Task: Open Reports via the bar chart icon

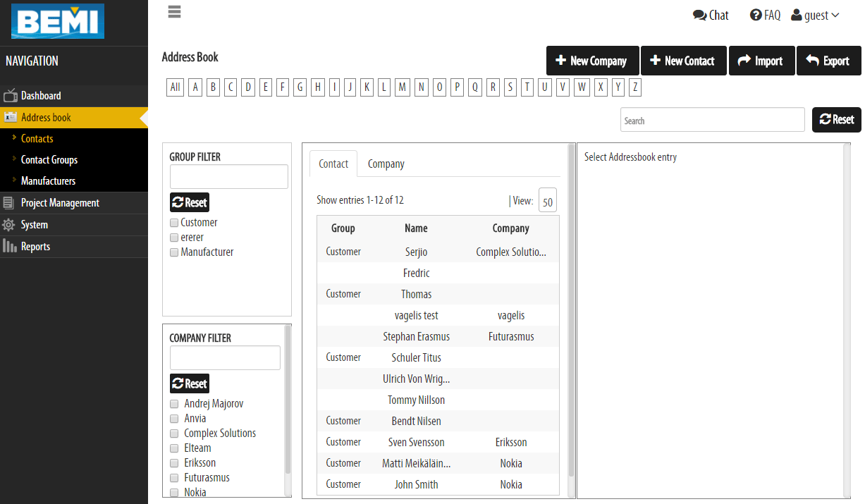Action: click(12, 246)
